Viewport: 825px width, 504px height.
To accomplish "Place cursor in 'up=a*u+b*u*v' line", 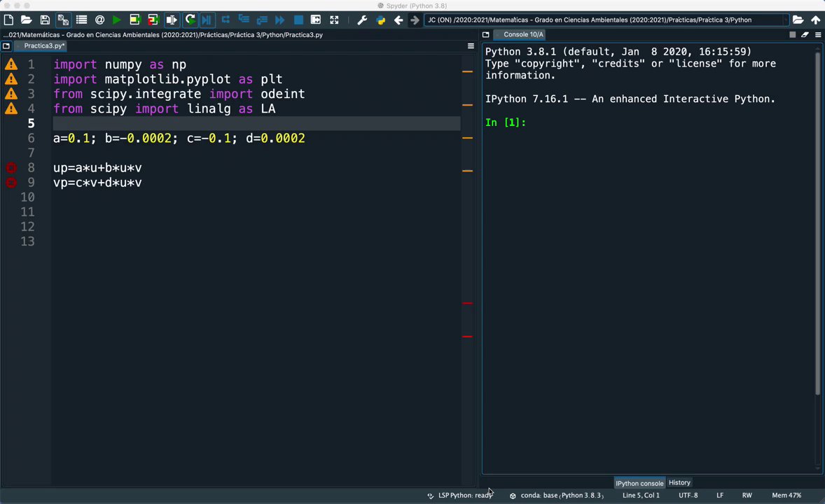I will (97, 168).
